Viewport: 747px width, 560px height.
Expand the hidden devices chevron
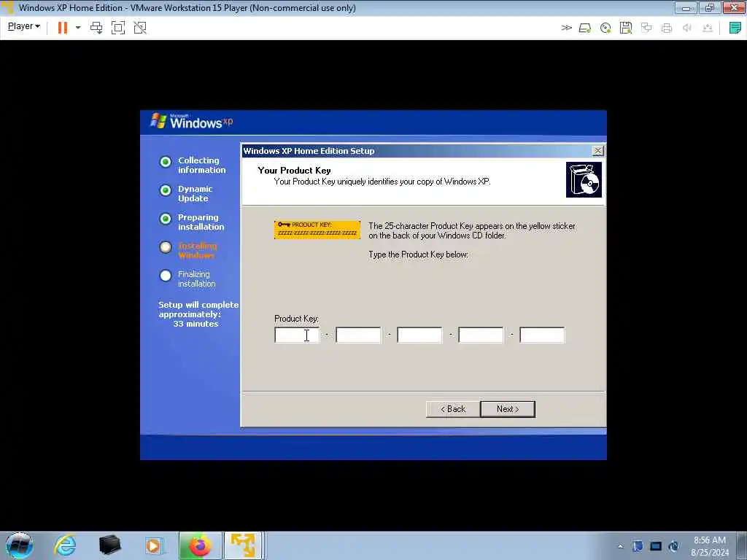(x=566, y=28)
